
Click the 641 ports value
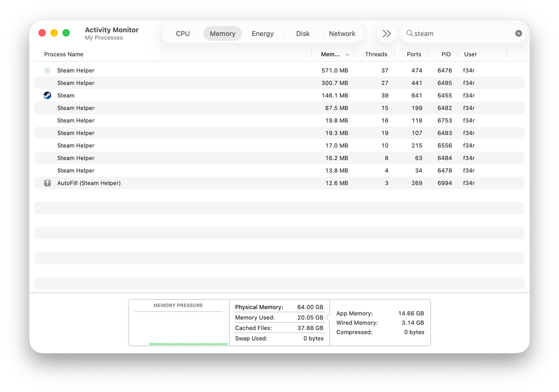417,96
